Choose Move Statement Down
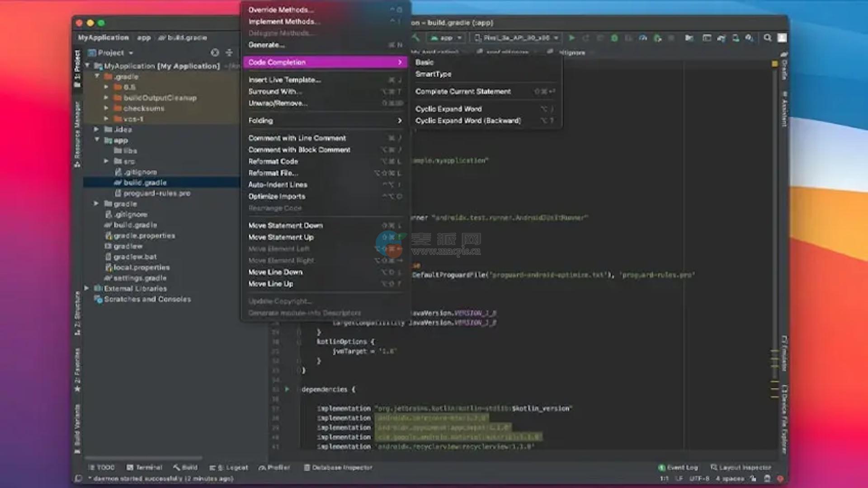Screen dimensions: 868x488 [x=325, y=225]
